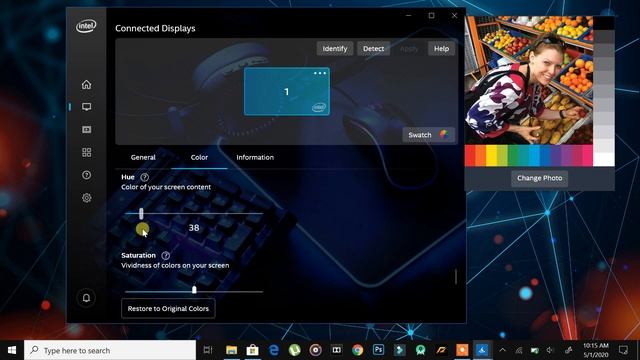640x360 pixels.
Task: Open Task View on the taskbar
Action: tap(208, 350)
